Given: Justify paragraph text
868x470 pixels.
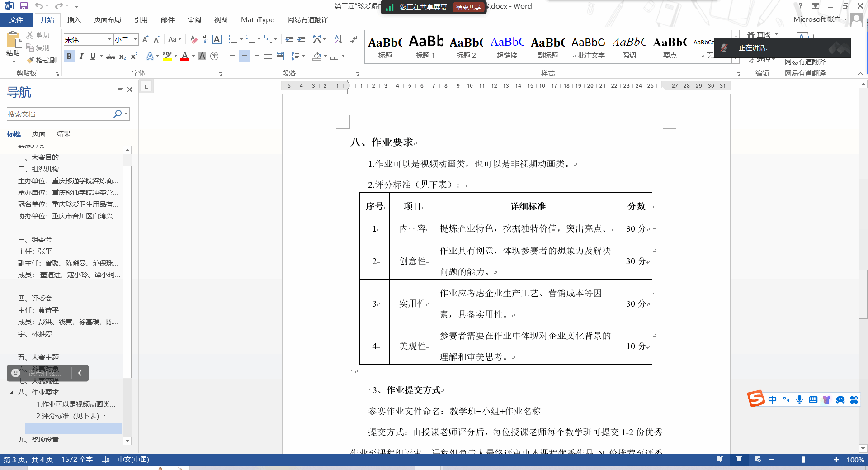Looking at the screenshot, I should pos(268,56).
